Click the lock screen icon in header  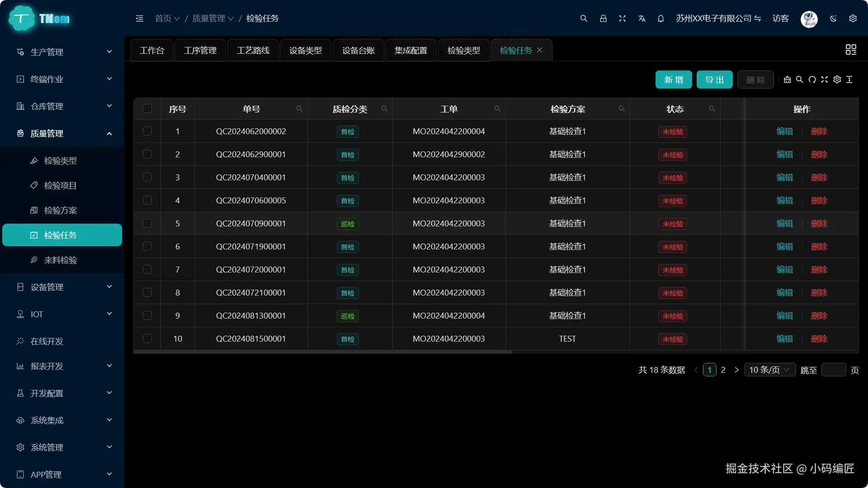click(x=603, y=19)
